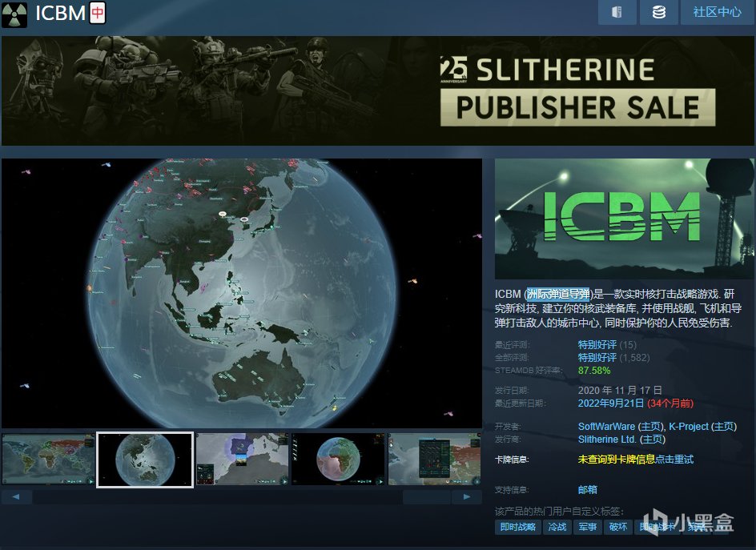Image resolution: width=756 pixels, height=550 pixels.
Task: Click the right arrow of the screenshot strip
Action: (x=467, y=496)
